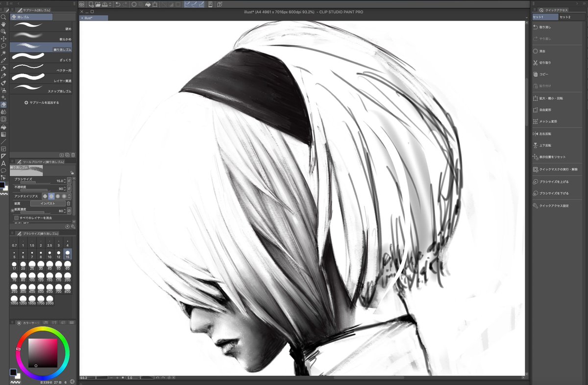Click サブツールを追加する button
This screenshot has width=588, height=385.
pyautogui.click(x=42, y=103)
